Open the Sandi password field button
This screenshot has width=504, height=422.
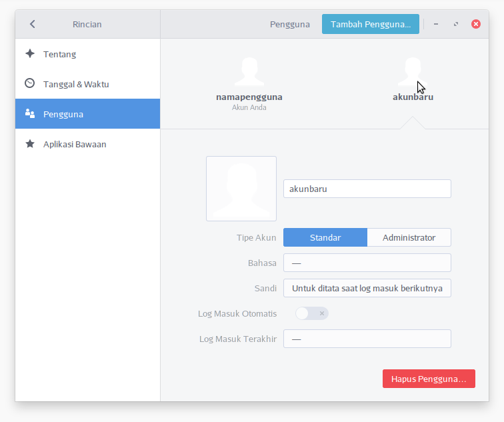(367, 288)
